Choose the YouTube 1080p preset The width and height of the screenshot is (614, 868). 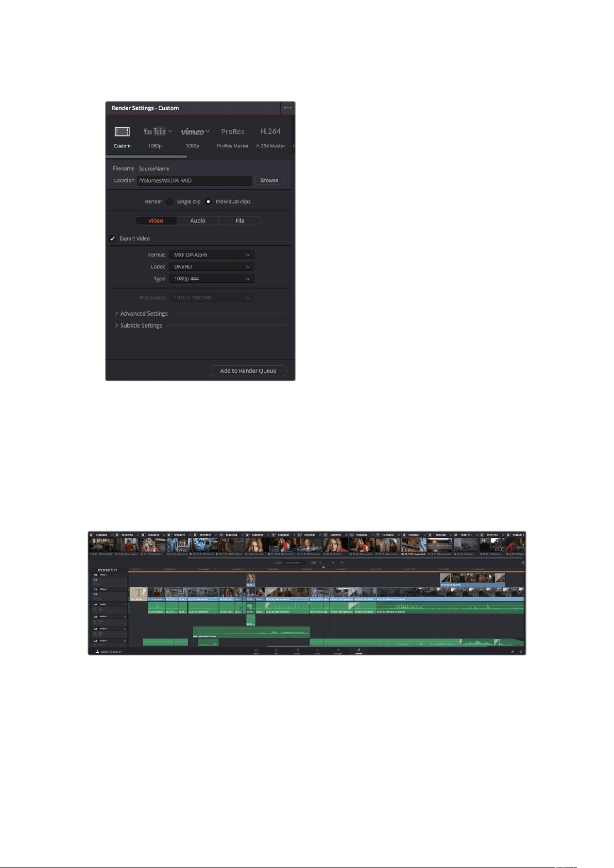(155, 137)
